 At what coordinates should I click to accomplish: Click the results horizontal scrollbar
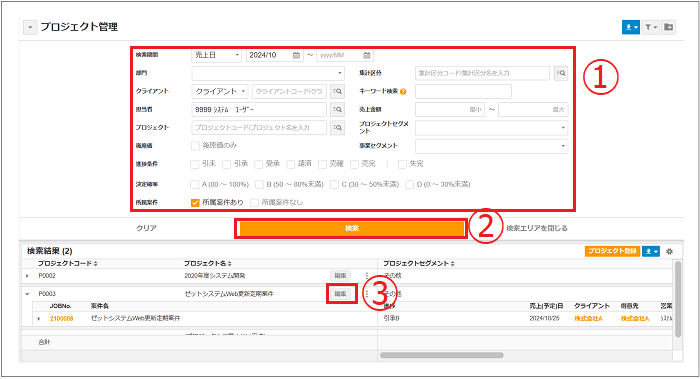(442, 356)
